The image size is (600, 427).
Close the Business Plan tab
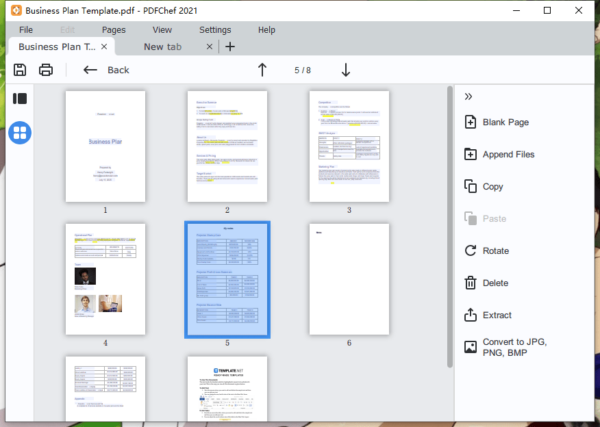pos(104,47)
